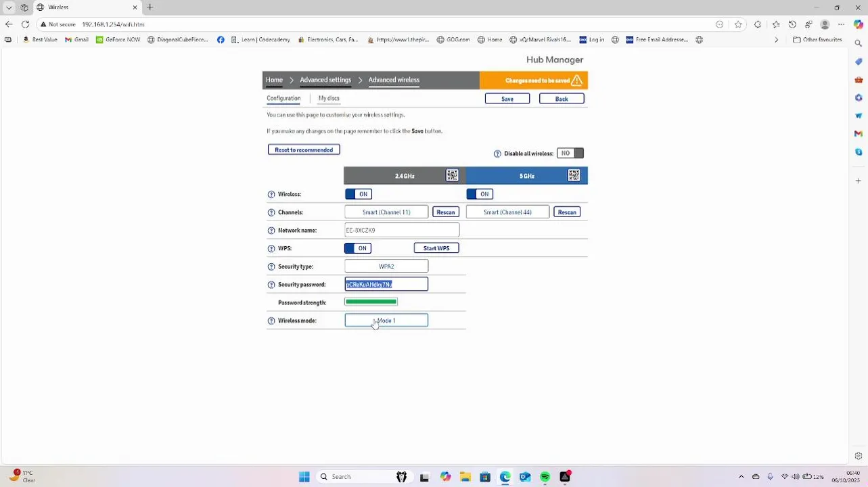Rescan 5GHz channels
Viewport: 868px width, 487px height.
coord(567,212)
